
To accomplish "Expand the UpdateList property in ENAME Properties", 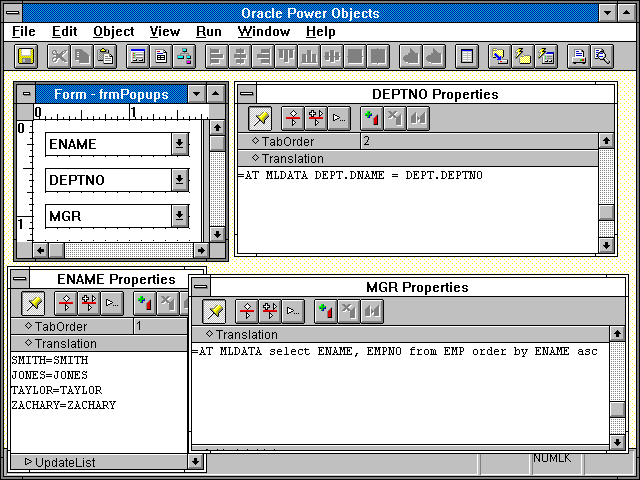I will point(27,462).
